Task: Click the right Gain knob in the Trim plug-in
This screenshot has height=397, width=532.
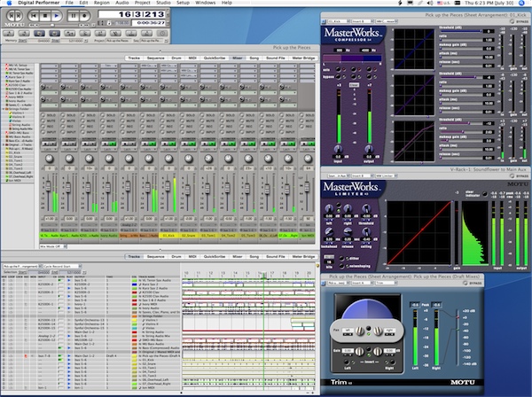Action: 378,352
